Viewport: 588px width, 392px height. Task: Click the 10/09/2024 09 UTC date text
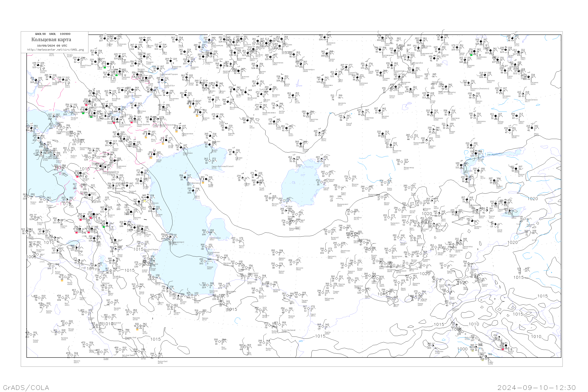(52, 46)
